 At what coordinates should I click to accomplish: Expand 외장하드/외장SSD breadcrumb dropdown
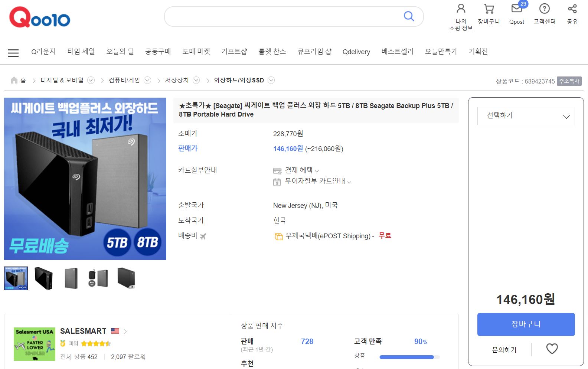tap(271, 80)
